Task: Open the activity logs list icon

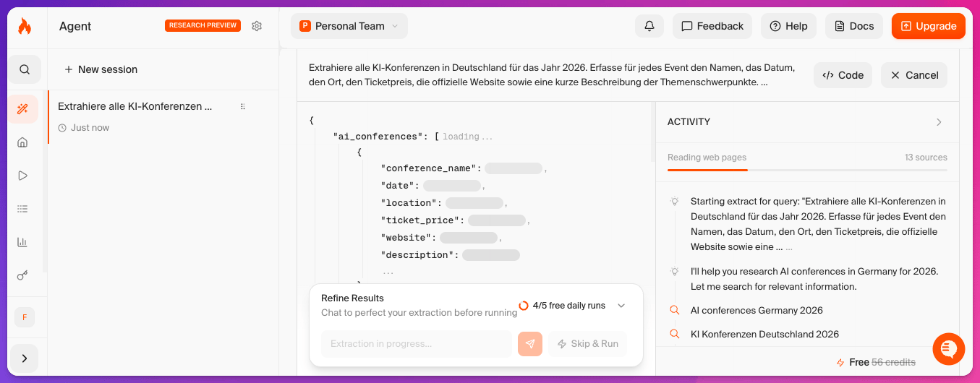Action: coord(22,209)
